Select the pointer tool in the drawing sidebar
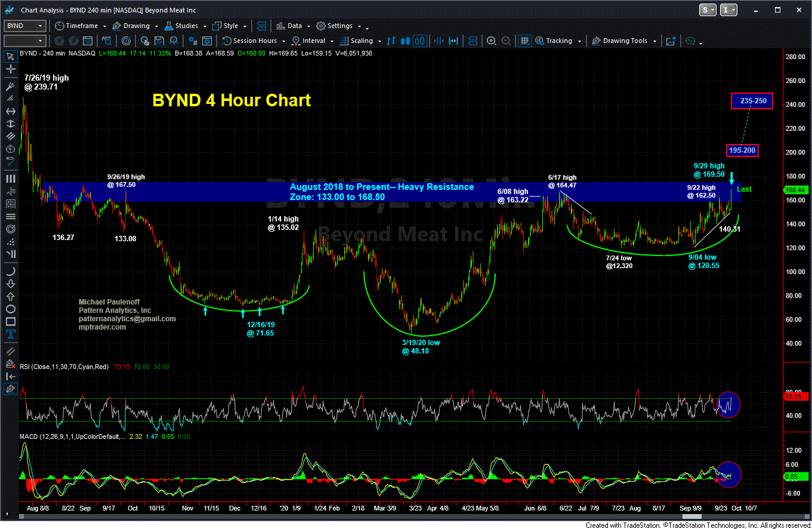Viewport: 812px width, 529px height. 10,57
